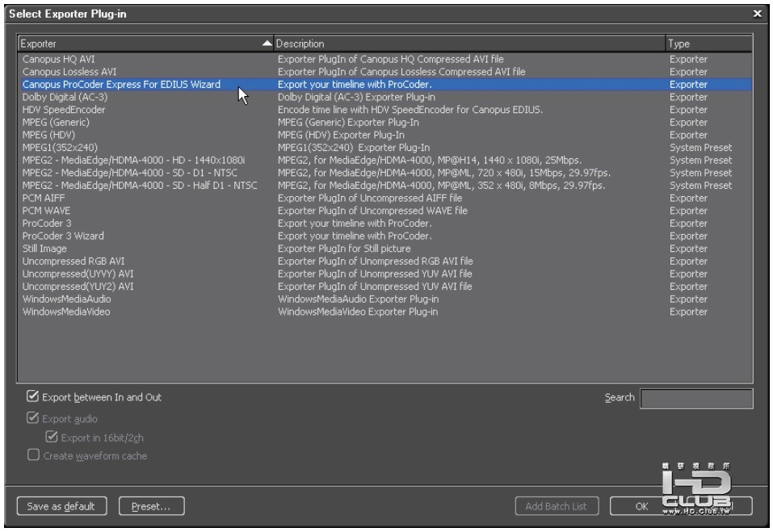This screenshot has width=773, height=532.
Task: Click the Save as default button
Action: click(x=61, y=506)
